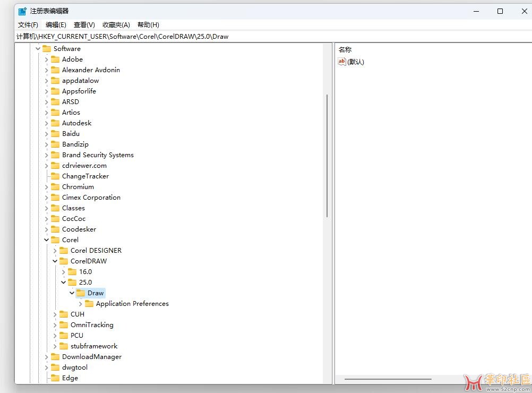
Task: Collapse the Software key chevron
Action: point(38,48)
